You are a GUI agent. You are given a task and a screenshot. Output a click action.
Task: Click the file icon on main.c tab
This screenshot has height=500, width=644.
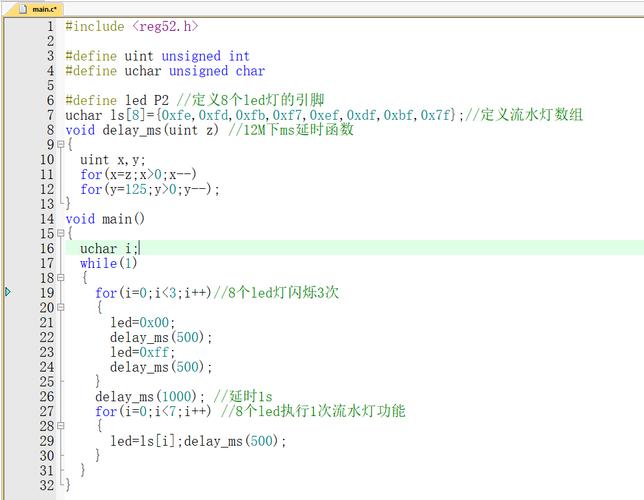click(23, 8)
